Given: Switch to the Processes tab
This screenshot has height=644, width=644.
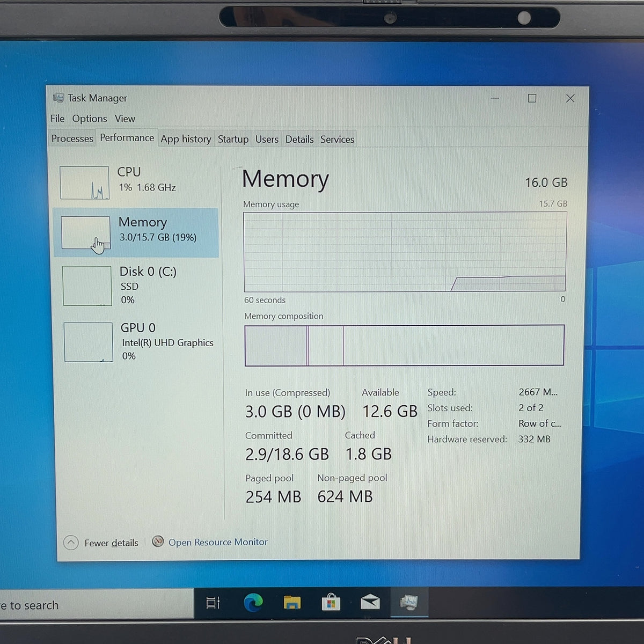Looking at the screenshot, I should tap(72, 138).
